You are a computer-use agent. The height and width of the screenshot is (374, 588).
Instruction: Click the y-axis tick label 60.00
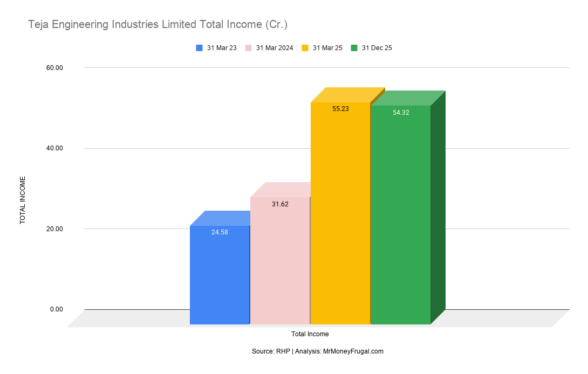[54, 68]
